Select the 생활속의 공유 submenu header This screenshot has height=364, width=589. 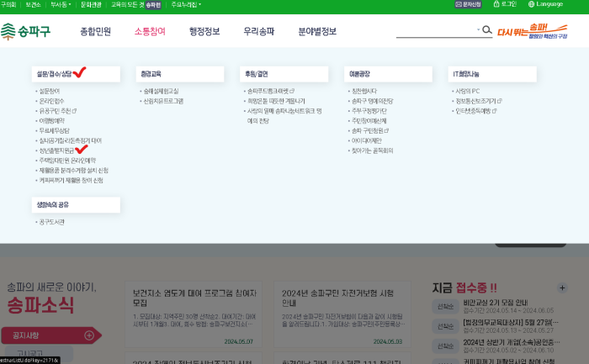76,205
